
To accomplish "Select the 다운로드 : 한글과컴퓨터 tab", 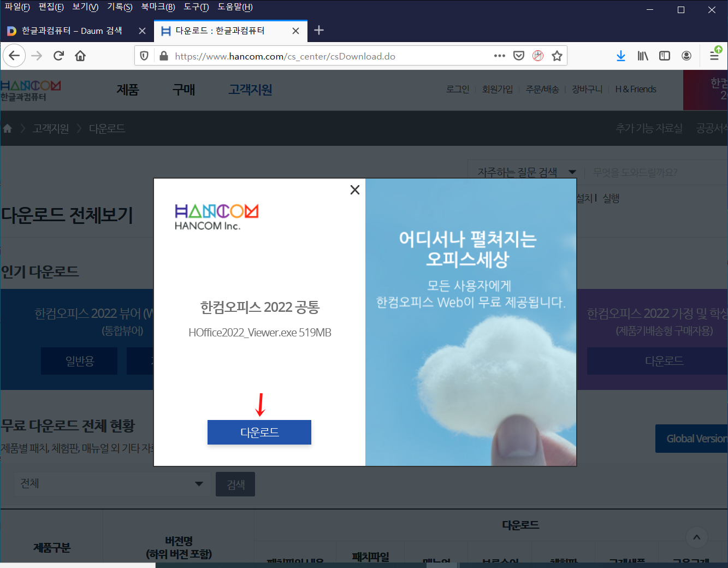I will 220,31.
